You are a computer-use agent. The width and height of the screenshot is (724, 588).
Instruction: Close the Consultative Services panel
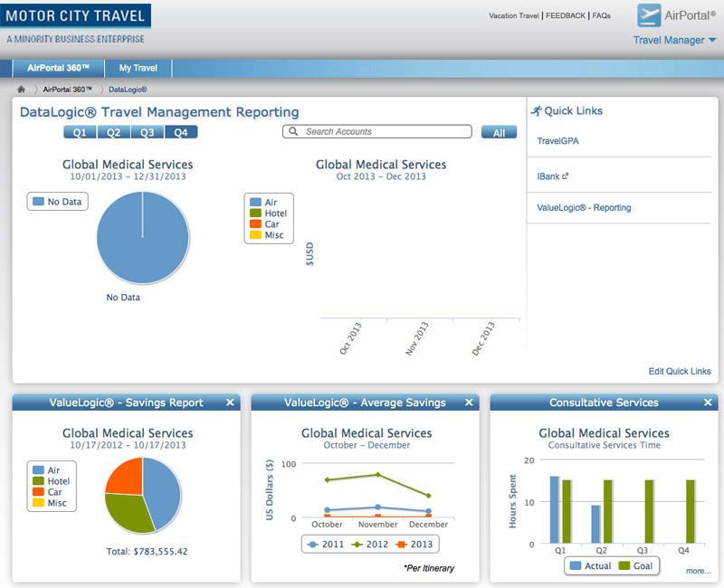(708, 403)
